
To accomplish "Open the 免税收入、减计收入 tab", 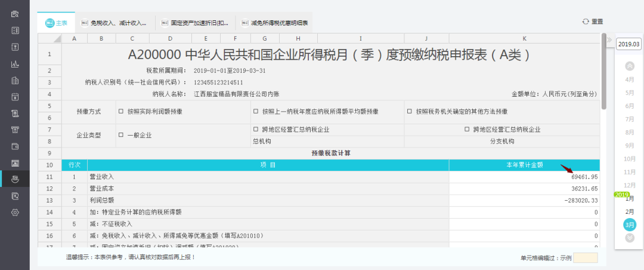I will click(115, 23).
